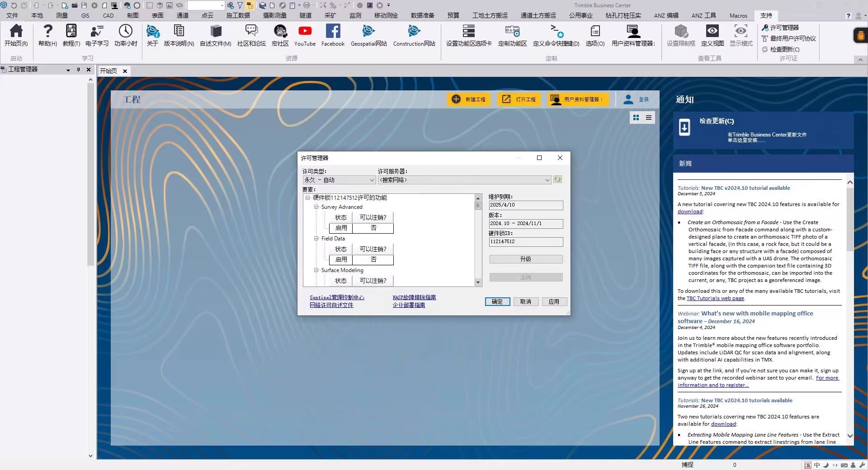Click Define View eye icon

coord(712,35)
